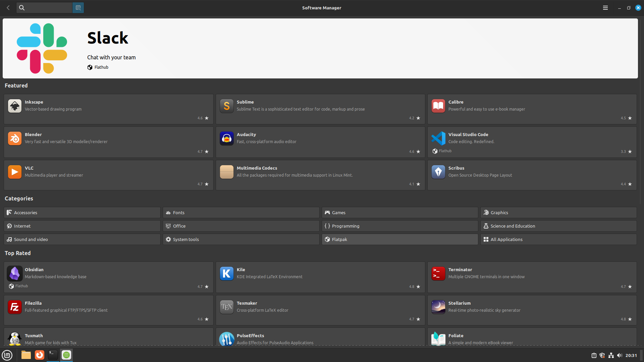This screenshot has width=644, height=362.
Task: Go back with the back arrow
Action: 8,8
